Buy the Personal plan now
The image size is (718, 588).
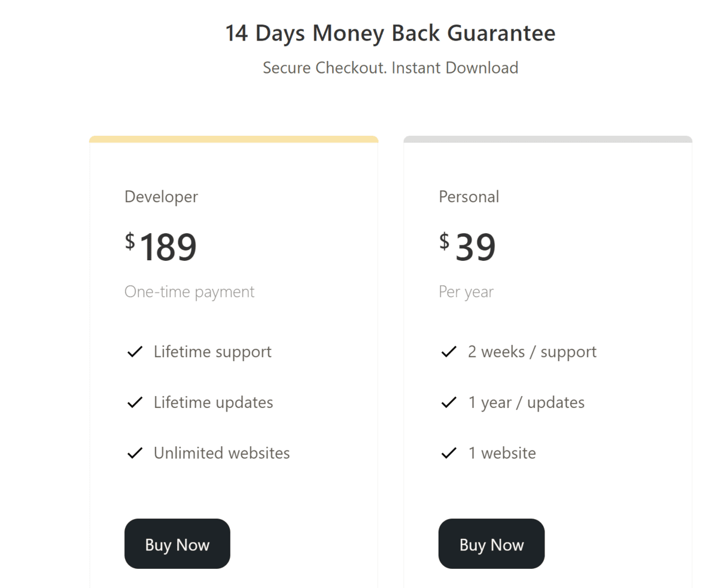(491, 544)
